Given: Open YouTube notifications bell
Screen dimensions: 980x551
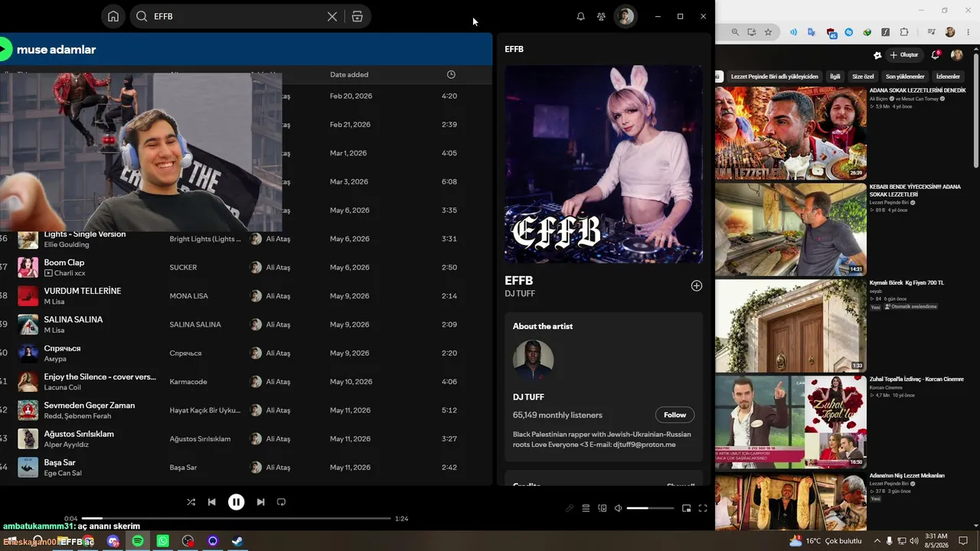Looking at the screenshot, I should (x=935, y=55).
